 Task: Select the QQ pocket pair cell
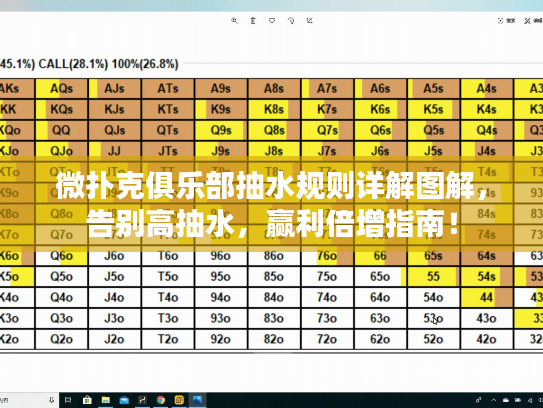pyautogui.click(x=62, y=131)
